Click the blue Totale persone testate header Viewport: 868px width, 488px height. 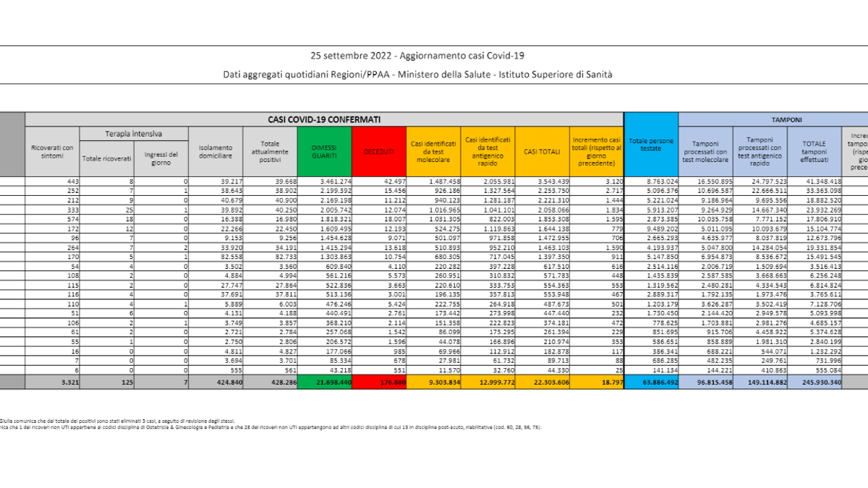(x=651, y=144)
